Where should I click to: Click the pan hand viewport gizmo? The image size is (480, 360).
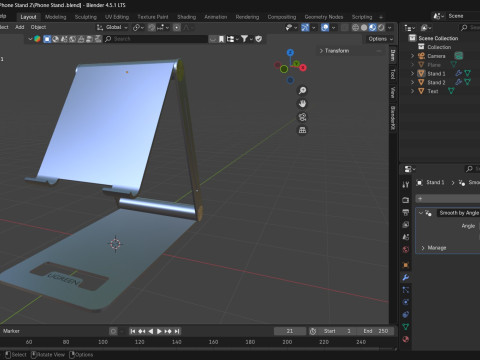point(302,104)
